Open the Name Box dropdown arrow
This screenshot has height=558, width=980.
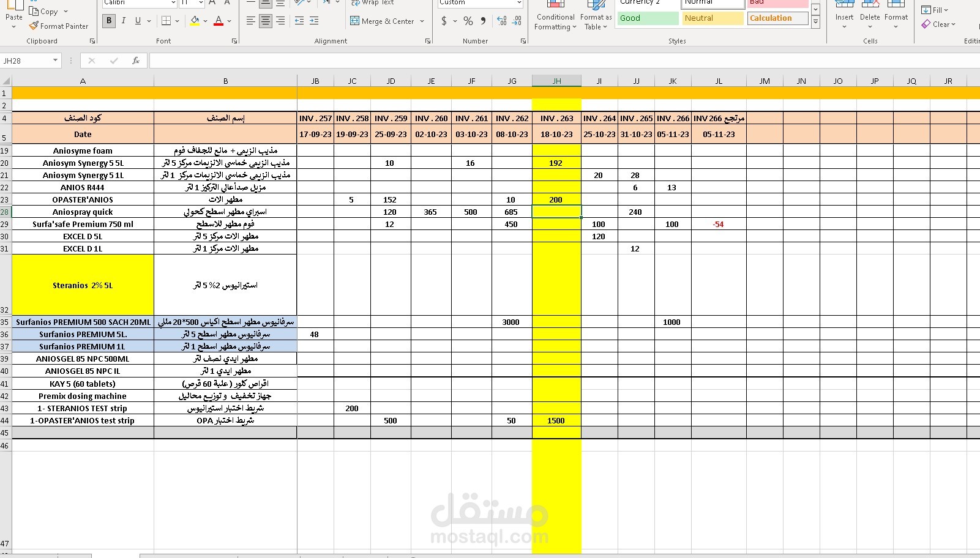point(55,61)
